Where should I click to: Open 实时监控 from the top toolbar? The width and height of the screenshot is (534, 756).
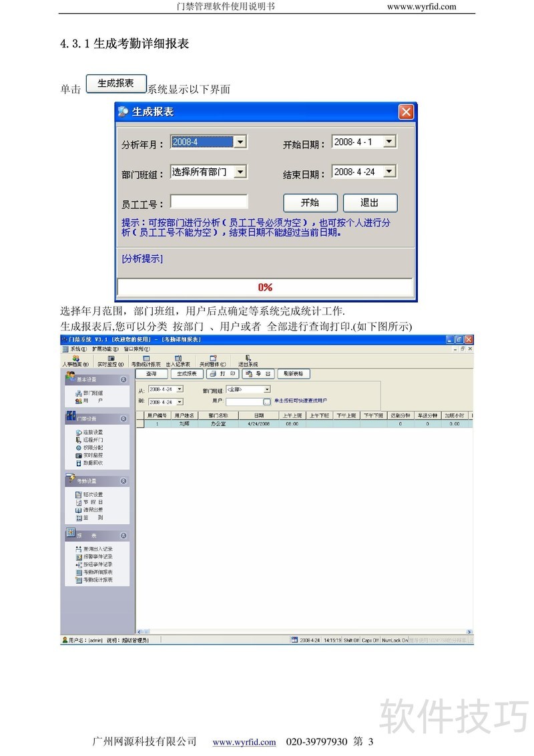coord(111,361)
